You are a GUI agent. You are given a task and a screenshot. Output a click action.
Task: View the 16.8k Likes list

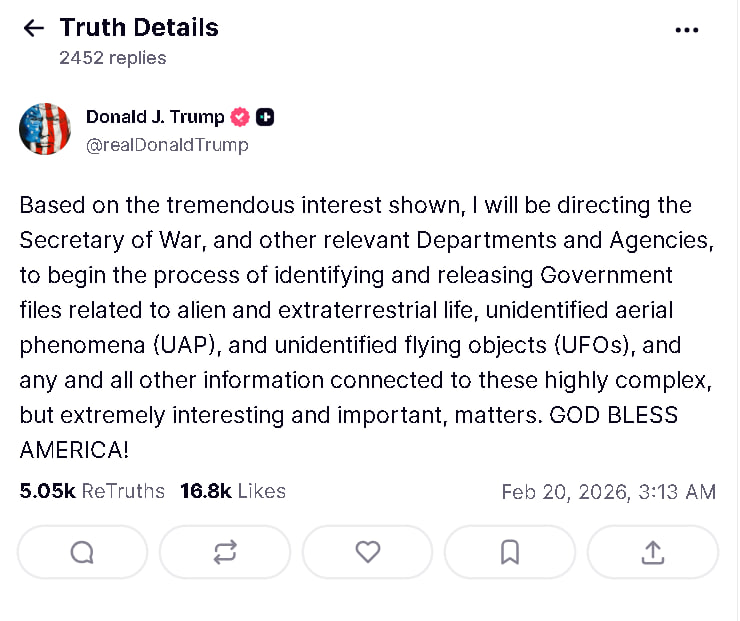[232, 491]
